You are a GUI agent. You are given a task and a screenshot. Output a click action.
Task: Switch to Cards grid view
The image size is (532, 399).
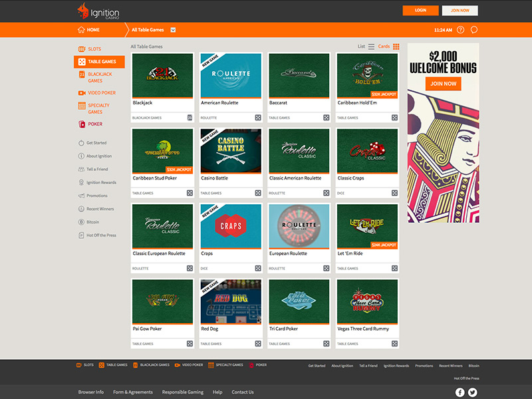(396, 47)
